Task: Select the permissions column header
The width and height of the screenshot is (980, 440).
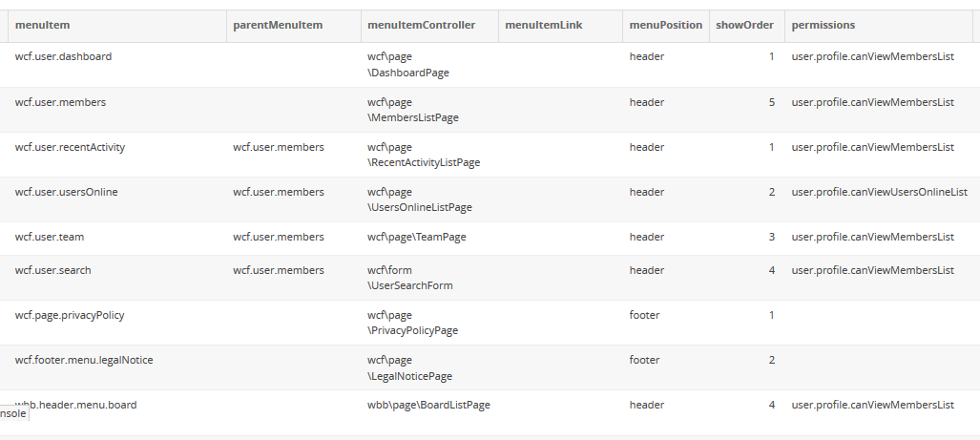Action: [823, 25]
